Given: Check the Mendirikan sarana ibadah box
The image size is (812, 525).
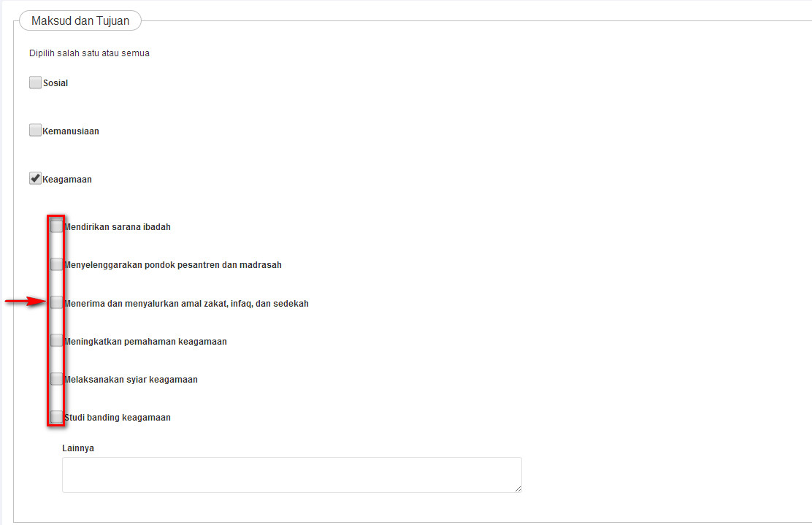Looking at the screenshot, I should [56, 226].
